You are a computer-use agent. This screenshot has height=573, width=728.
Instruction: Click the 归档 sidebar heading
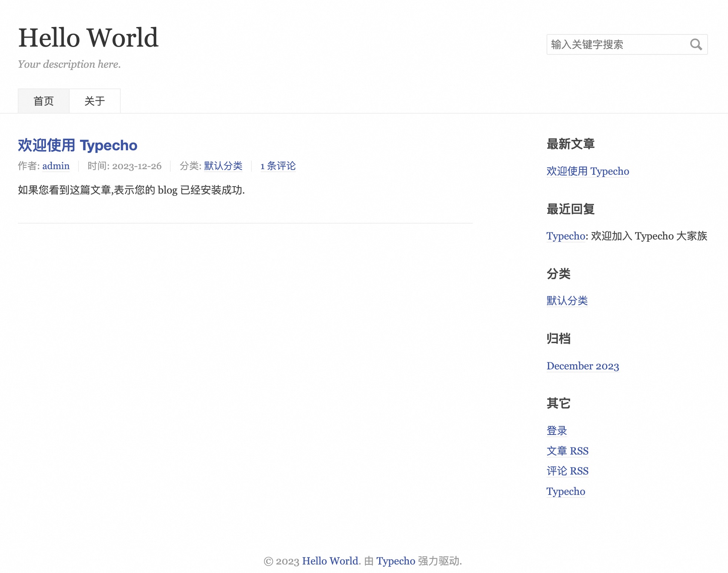tap(558, 338)
